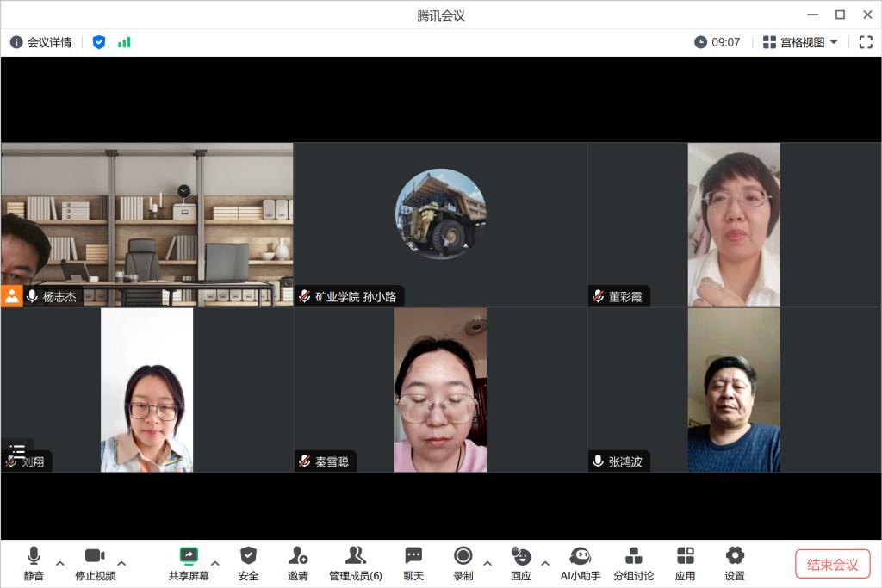Click muted mic icon of 矿业学院 孙小路
This screenshot has width=882, height=588.
point(305,296)
